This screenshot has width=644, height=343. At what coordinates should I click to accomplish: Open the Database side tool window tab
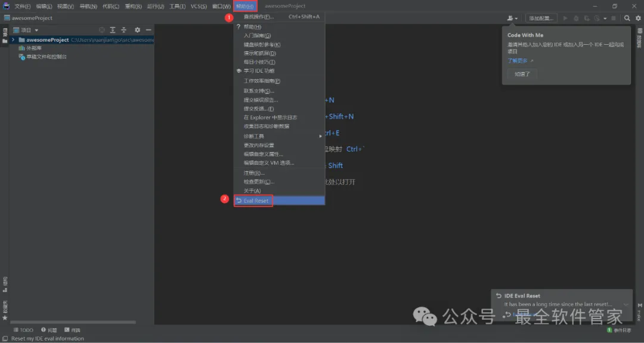click(639, 38)
